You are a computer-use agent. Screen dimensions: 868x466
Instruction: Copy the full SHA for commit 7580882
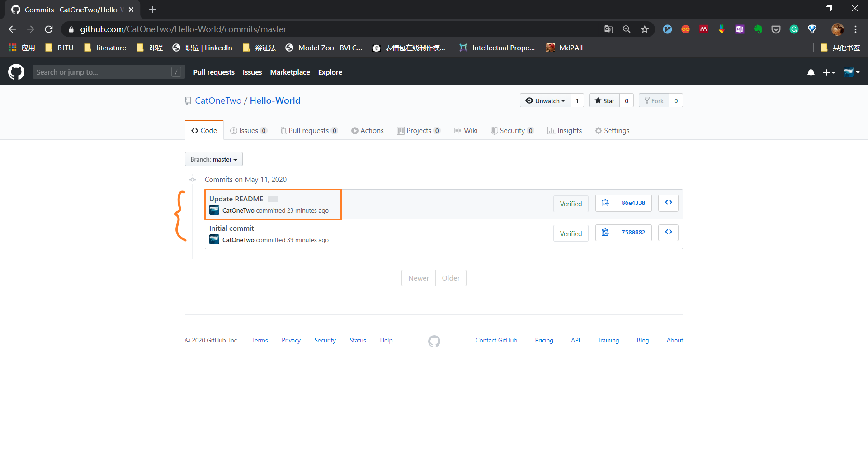(x=605, y=233)
